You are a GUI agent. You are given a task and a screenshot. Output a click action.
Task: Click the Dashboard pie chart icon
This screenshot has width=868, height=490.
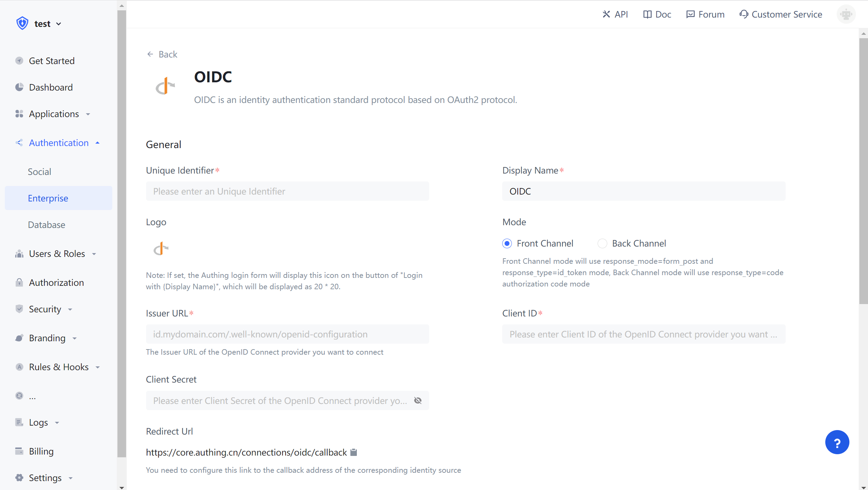click(x=19, y=87)
